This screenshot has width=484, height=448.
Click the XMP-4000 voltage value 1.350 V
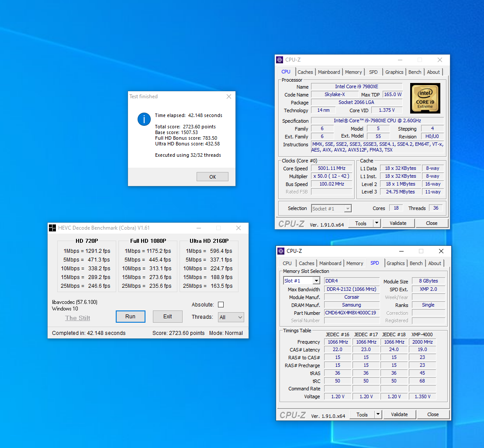(422, 396)
